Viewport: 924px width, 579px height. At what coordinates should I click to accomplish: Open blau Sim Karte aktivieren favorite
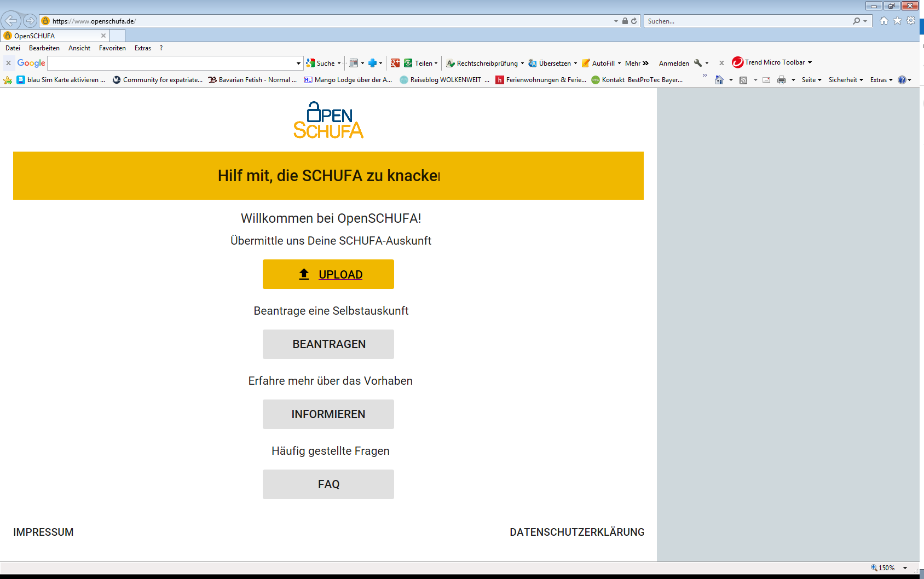click(x=61, y=80)
